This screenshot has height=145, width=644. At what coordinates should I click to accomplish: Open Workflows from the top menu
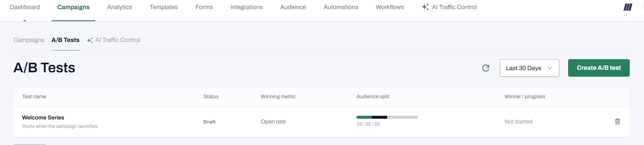390,7
